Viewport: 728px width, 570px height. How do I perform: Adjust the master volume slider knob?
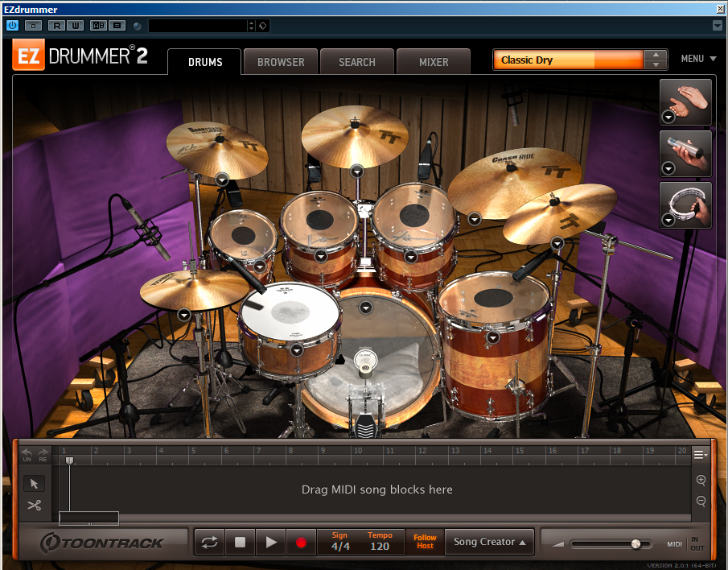pyautogui.click(x=635, y=544)
